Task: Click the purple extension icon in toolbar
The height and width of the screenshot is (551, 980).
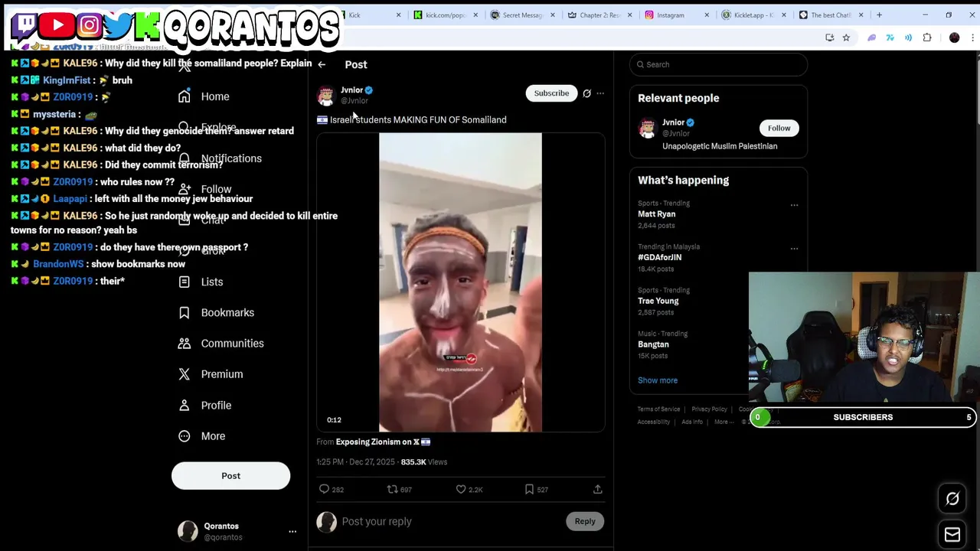Action: (x=871, y=37)
